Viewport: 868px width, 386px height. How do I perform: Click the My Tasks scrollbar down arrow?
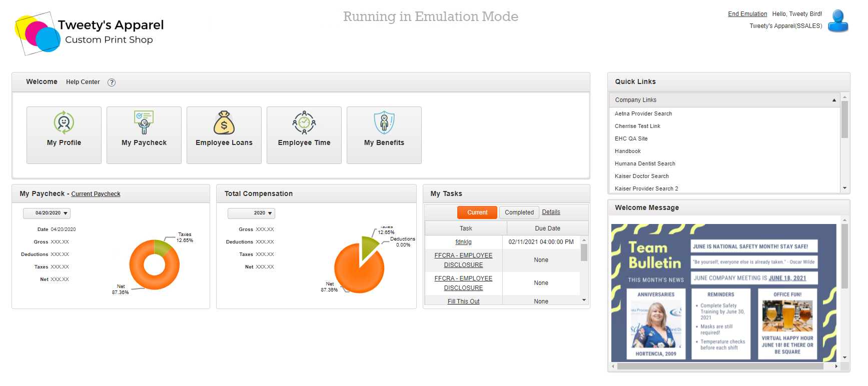point(584,300)
